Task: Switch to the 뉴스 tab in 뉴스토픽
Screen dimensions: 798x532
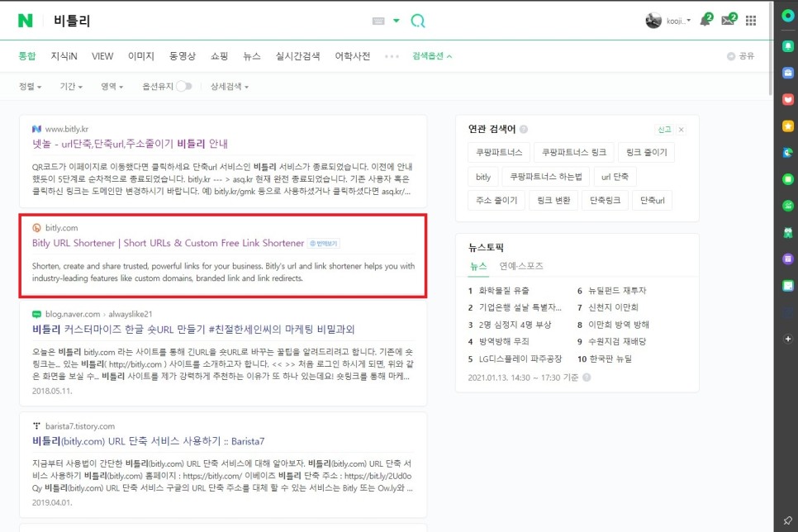Action: point(478,266)
